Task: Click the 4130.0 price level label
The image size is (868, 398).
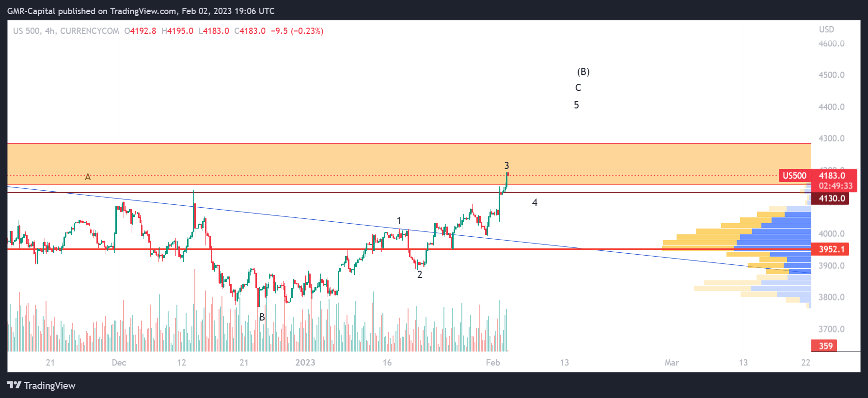Action: point(832,199)
